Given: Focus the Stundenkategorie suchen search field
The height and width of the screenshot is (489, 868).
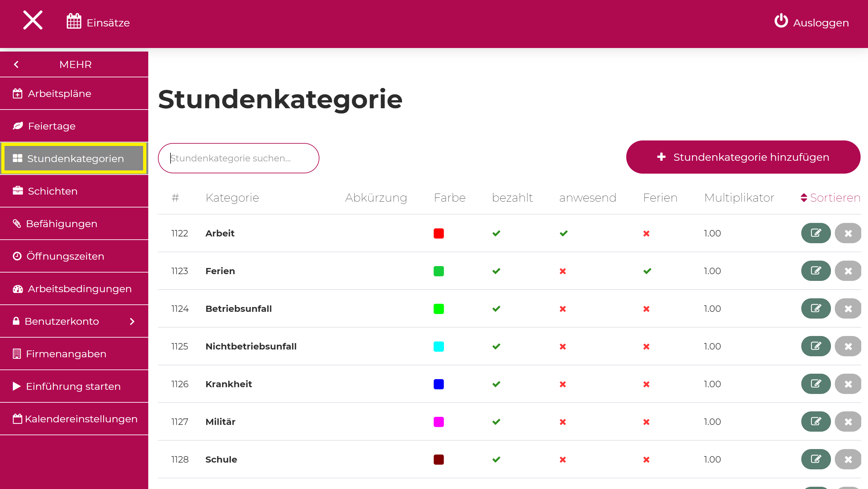Looking at the screenshot, I should (239, 158).
